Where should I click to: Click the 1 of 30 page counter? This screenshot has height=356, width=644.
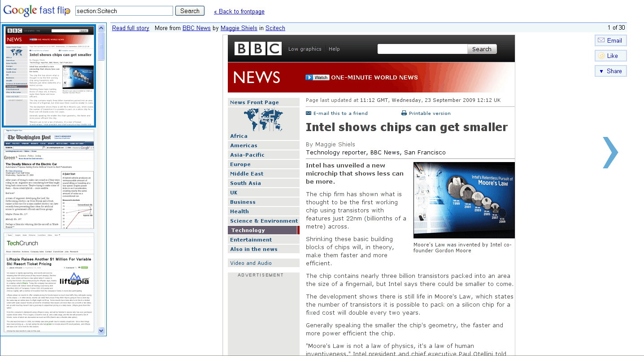pyautogui.click(x=616, y=27)
